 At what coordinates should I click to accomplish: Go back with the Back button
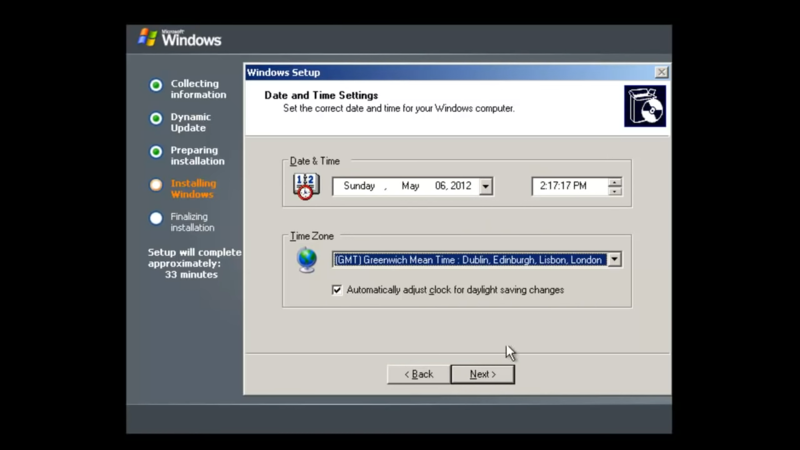418,374
